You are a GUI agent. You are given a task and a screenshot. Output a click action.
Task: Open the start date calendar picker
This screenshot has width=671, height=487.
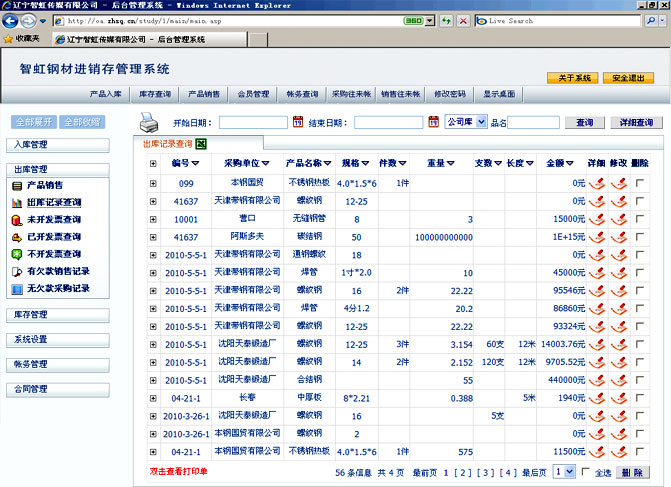[x=298, y=122]
